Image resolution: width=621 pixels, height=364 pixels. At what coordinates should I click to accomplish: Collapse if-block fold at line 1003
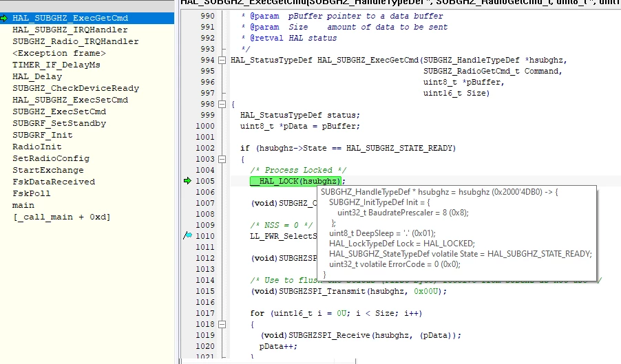[x=222, y=159]
